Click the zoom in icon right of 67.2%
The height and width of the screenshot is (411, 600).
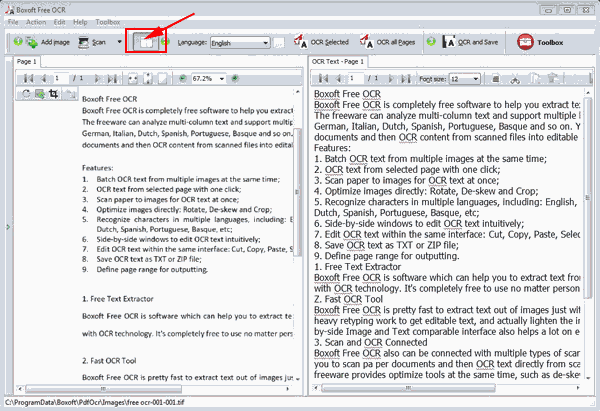pos(235,78)
